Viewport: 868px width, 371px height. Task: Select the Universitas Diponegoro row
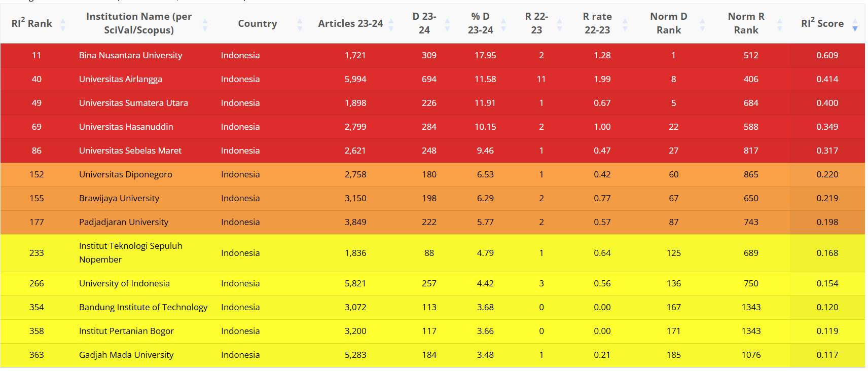click(125, 174)
